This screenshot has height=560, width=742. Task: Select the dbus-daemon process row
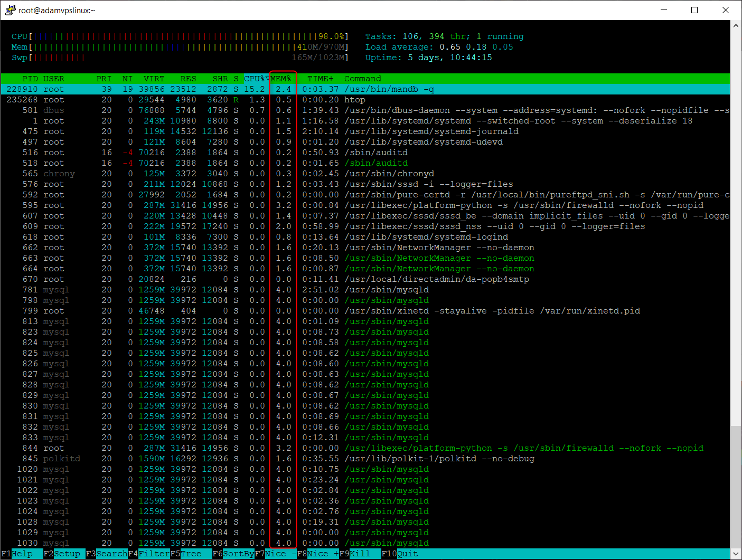click(x=365, y=110)
